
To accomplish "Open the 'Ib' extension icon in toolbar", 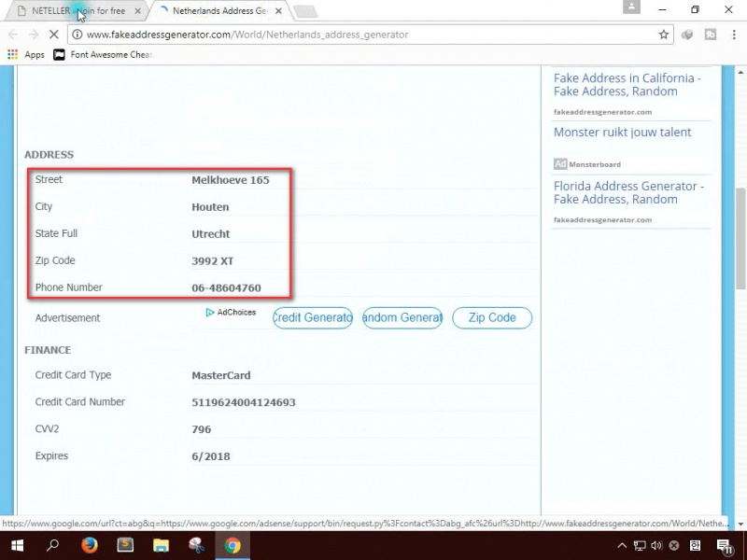I will click(x=711, y=35).
